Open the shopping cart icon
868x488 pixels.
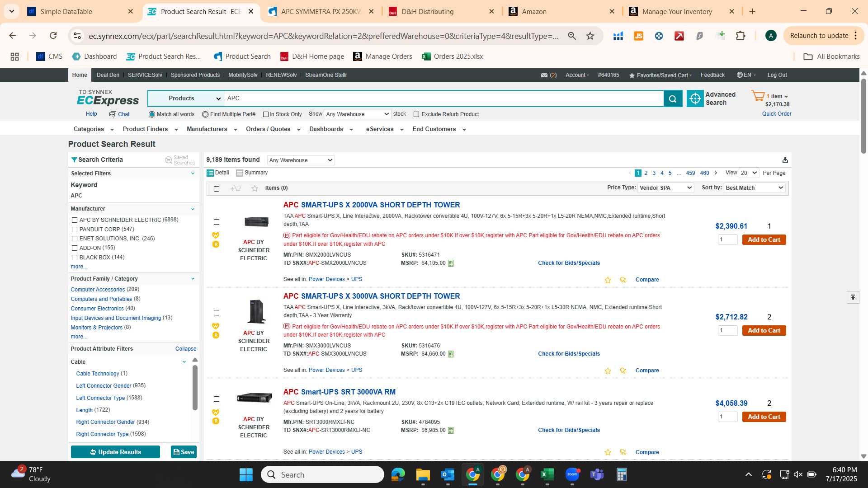coord(758,96)
